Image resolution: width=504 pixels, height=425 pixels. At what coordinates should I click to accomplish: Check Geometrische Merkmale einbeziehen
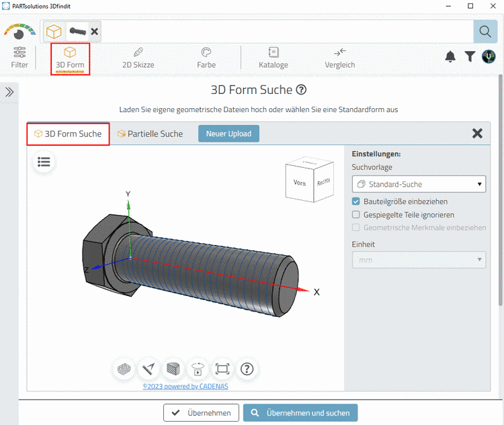coord(355,228)
